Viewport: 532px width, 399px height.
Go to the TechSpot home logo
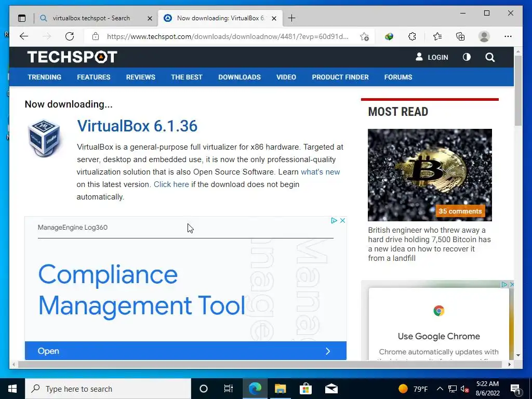click(72, 57)
